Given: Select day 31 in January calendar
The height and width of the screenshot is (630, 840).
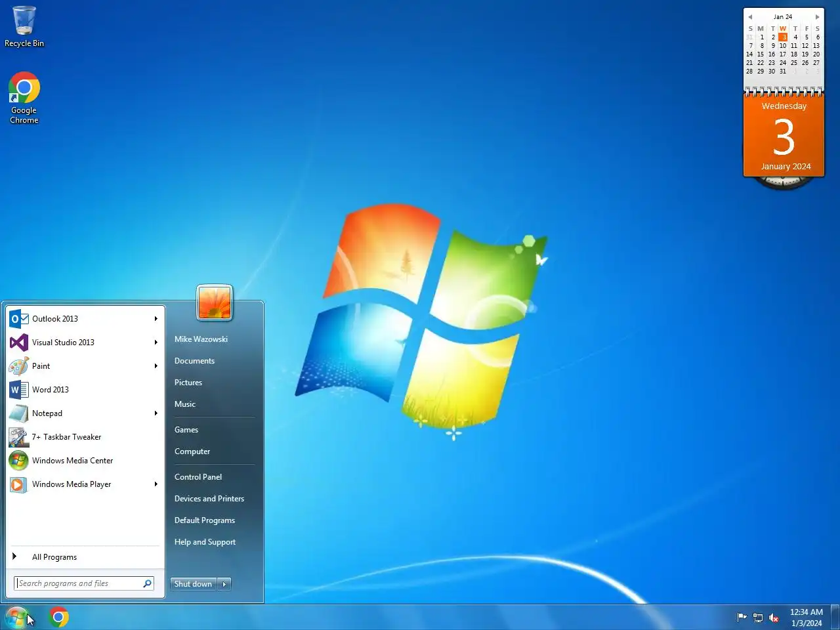Looking at the screenshot, I should pos(783,72).
